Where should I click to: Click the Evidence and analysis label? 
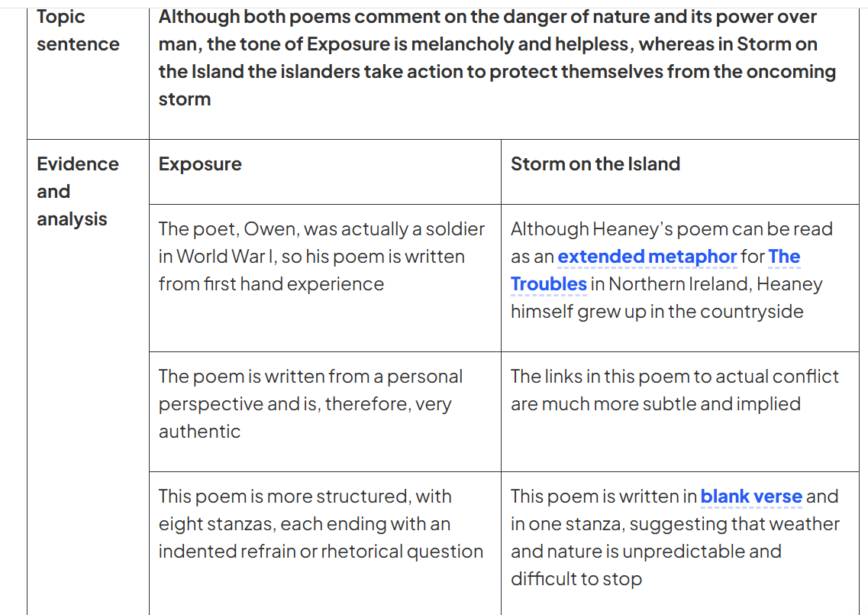(x=78, y=191)
